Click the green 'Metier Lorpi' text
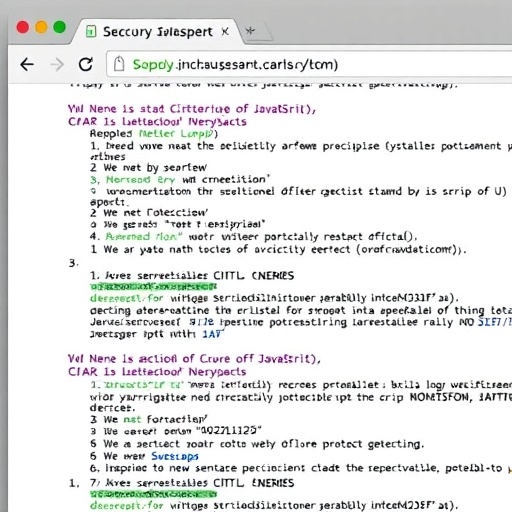The height and width of the screenshot is (512, 512). click(177, 134)
